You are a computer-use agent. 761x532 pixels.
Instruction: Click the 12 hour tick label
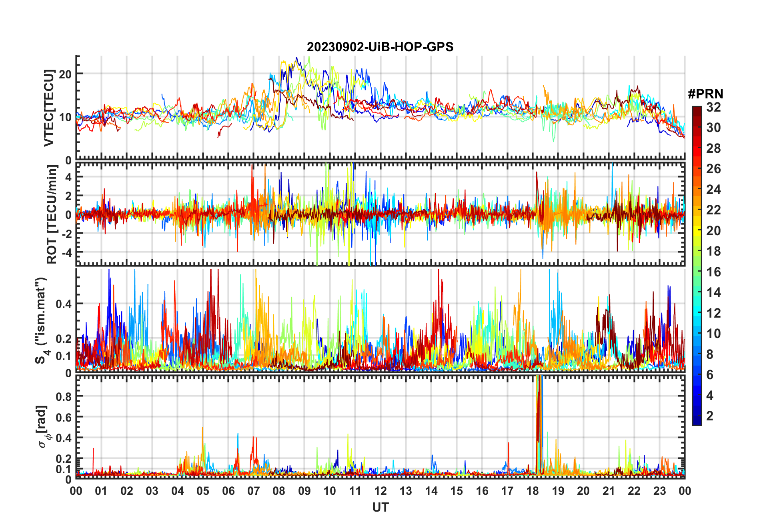point(380,491)
